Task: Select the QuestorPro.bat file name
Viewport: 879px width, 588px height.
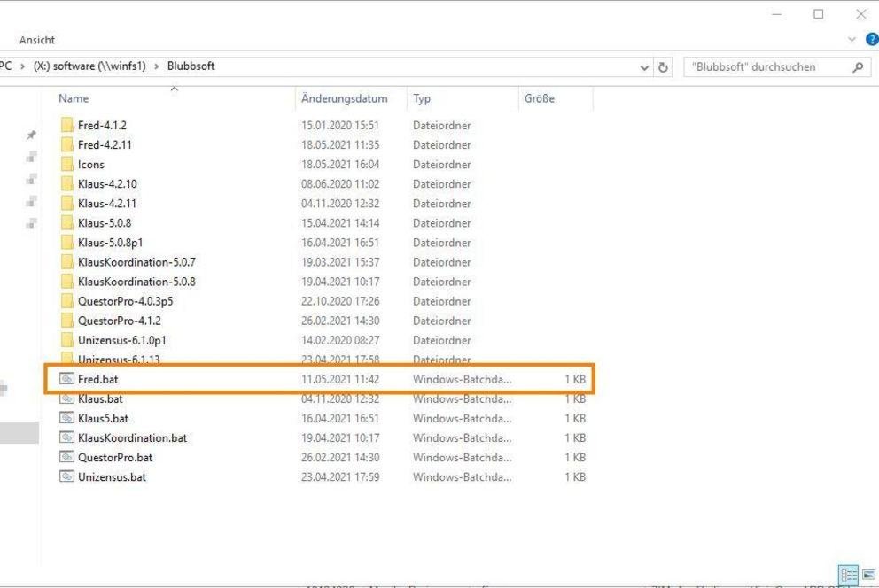Action: [x=115, y=458]
